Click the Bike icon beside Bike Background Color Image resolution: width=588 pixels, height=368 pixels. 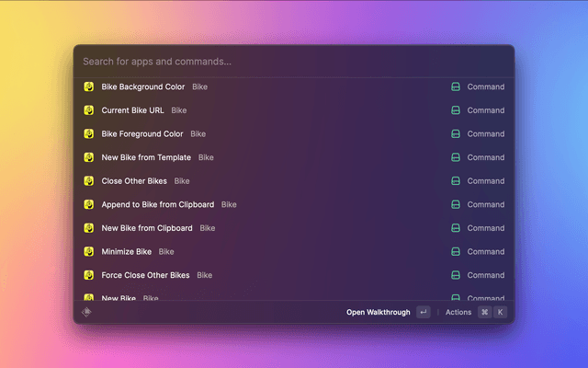coord(89,86)
